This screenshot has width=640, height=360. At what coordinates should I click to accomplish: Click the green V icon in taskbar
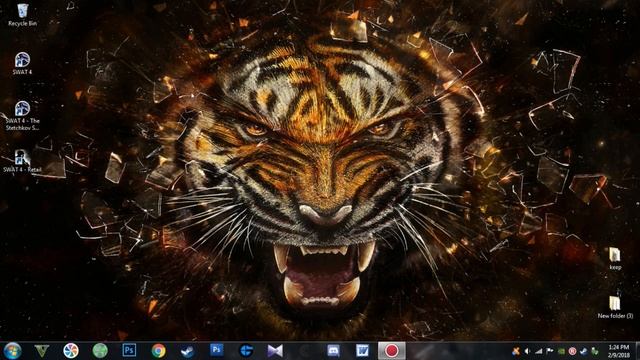tap(41, 351)
